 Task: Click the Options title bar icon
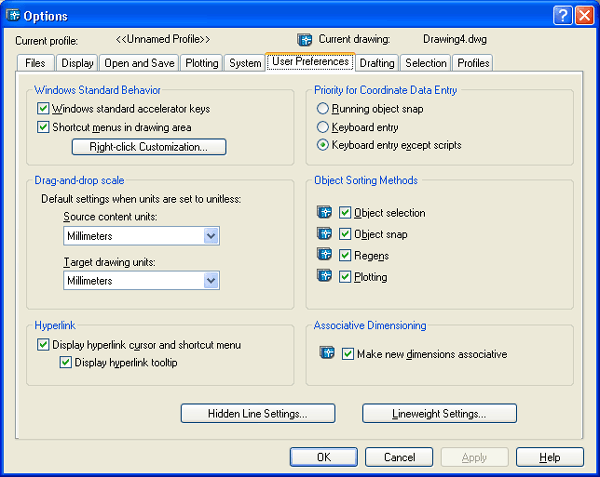pyautogui.click(x=13, y=14)
